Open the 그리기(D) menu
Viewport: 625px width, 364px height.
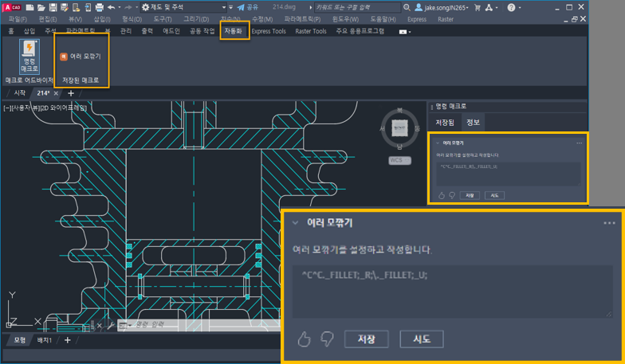[x=196, y=19]
